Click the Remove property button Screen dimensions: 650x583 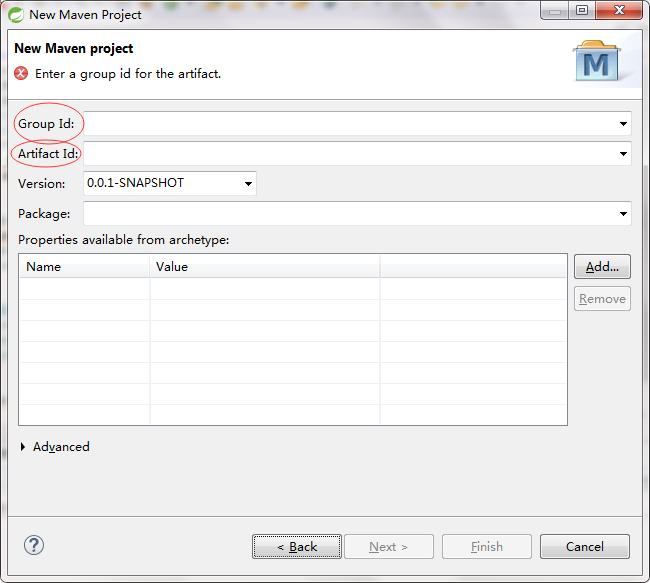(602, 299)
